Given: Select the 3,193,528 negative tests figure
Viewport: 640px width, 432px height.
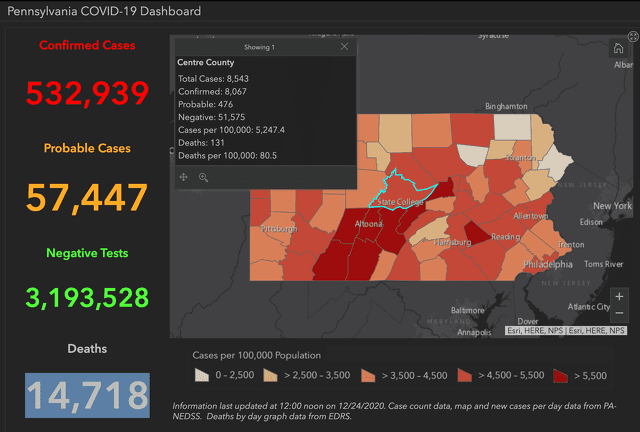Looking at the screenshot, I should click(87, 297).
